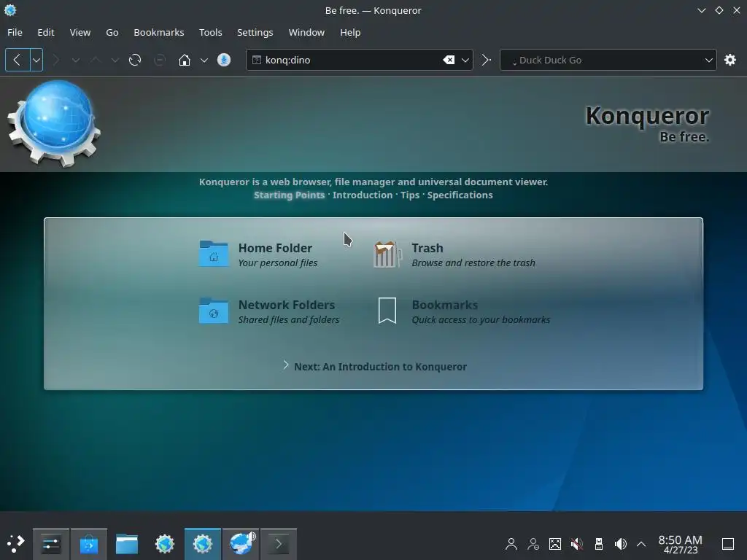747x560 pixels.
Task: Expand the Home button dropdown arrow
Action: point(204,60)
